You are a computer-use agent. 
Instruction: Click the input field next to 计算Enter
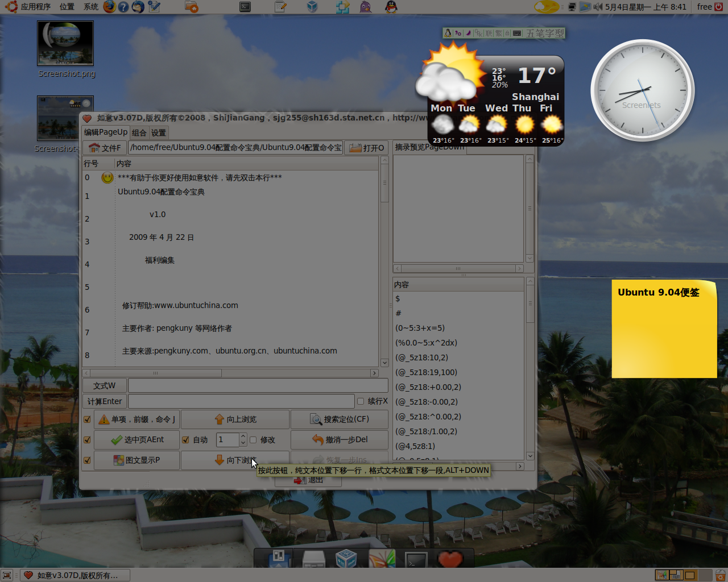click(241, 401)
